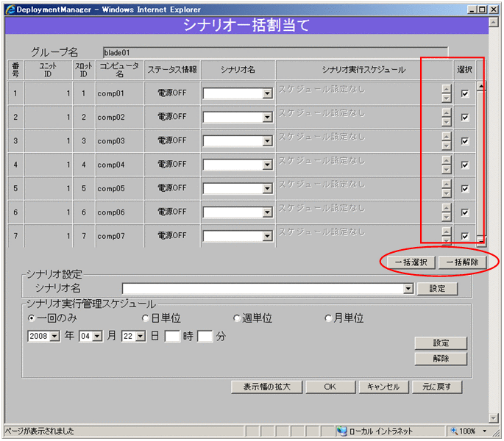Click the シナリオ実行スケジュール column header
Screen dimensions: 504x441
[364, 70]
